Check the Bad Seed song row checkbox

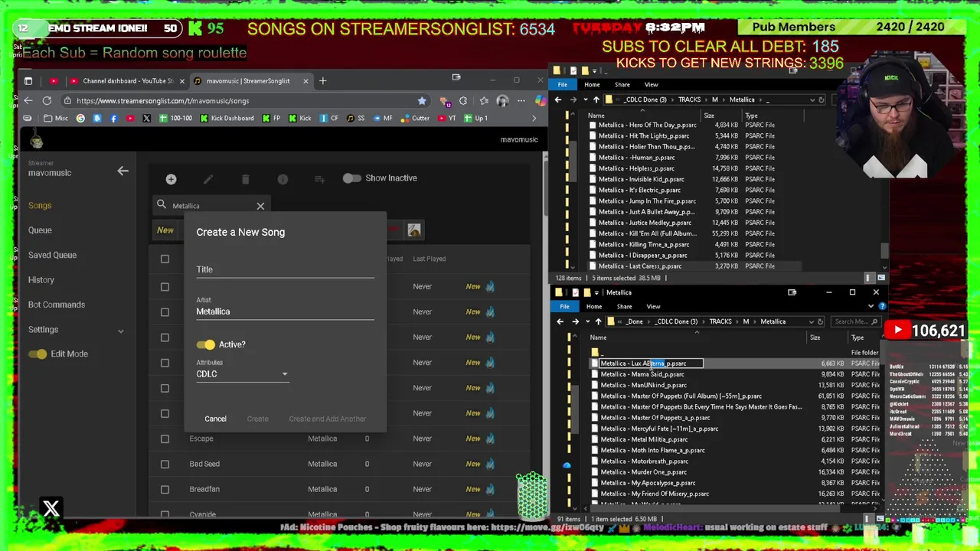pos(165,464)
